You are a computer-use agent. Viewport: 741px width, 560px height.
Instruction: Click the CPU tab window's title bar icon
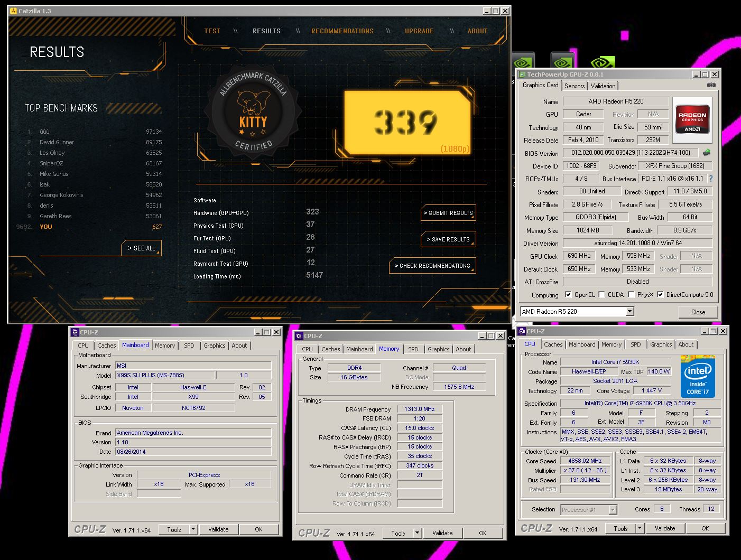522,331
